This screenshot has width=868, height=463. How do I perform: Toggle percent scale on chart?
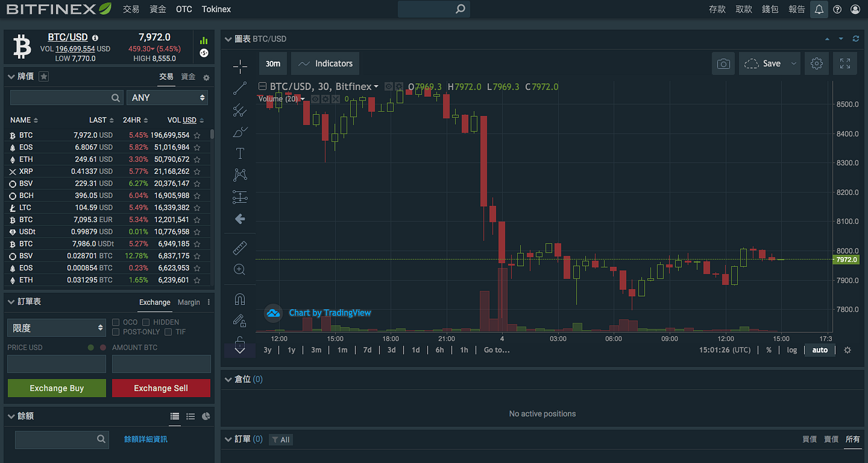pos(769,350)
